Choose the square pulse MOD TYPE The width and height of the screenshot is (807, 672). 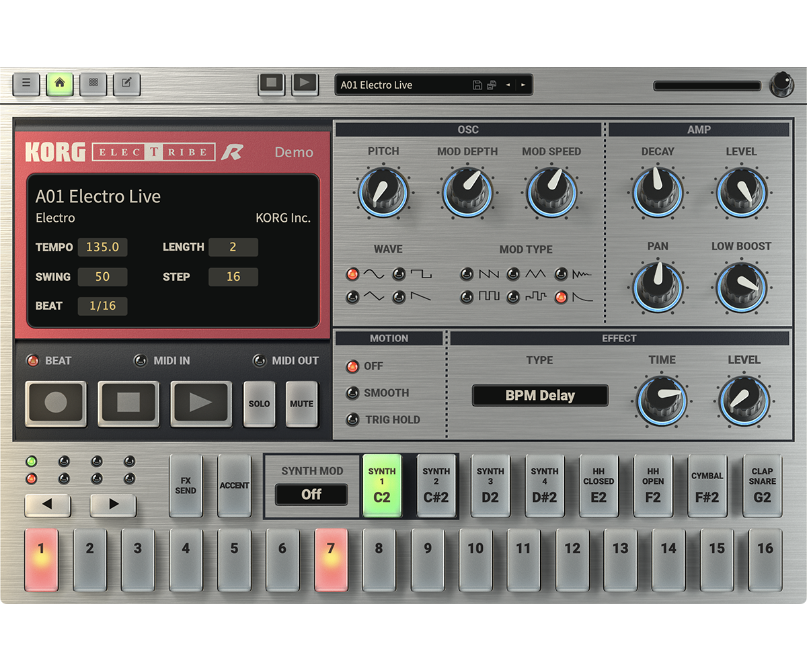point(467,296)
